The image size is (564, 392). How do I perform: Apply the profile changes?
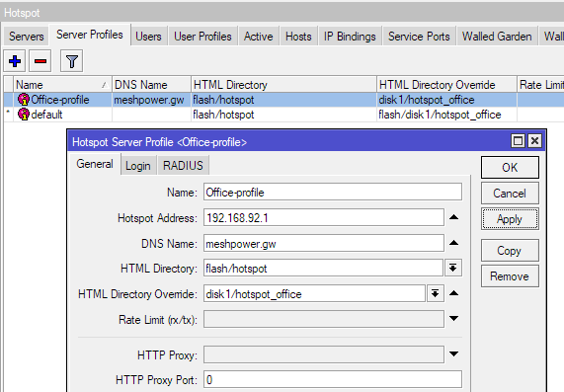click(510, 218)
